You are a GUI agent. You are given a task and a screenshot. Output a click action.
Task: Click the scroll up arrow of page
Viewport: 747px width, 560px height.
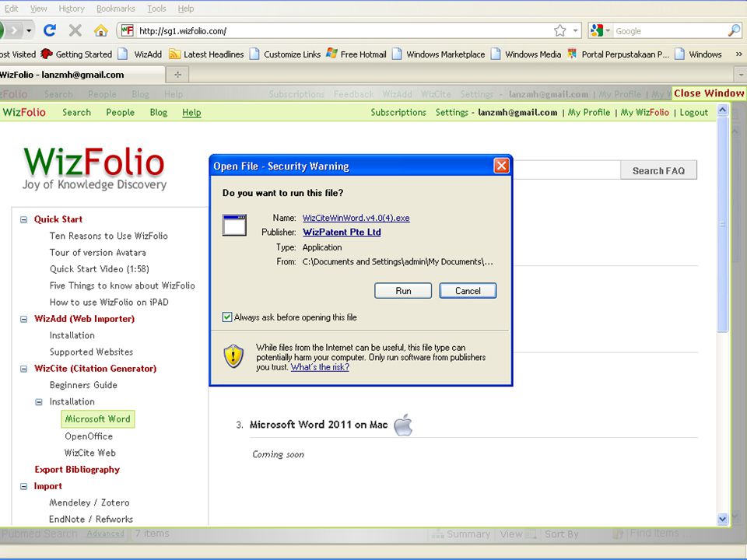[722, 110]
